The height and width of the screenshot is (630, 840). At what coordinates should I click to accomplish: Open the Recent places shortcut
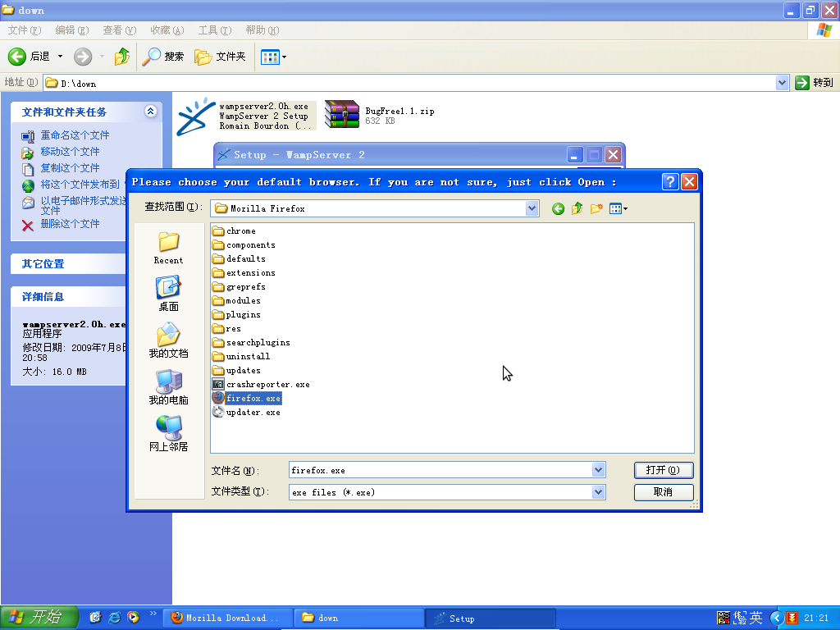[168, 248]
